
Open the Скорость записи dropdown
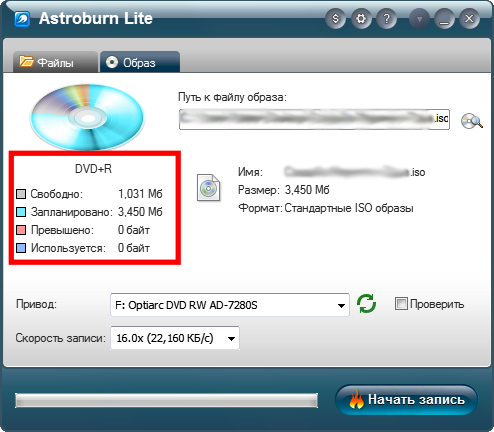pos(175,338)
